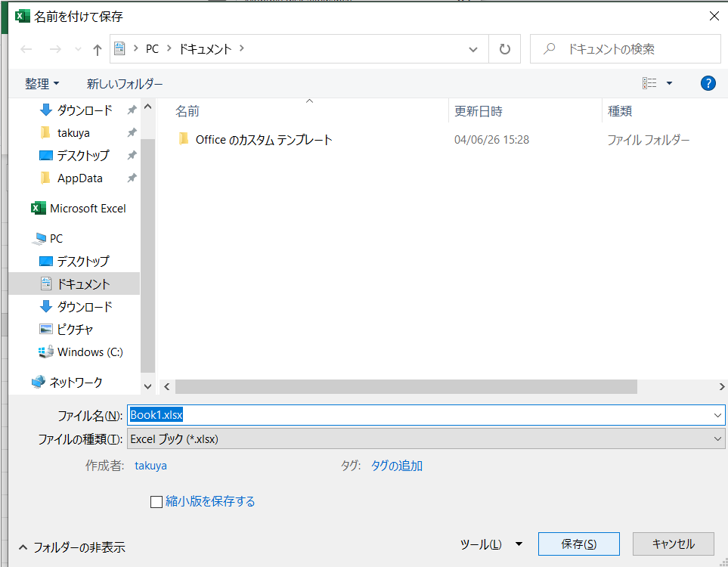Image resolution: width=728 pixels, height=567 pixels.
Task: Click pin icon next to takuya
Action: click(x=132, y=133)
